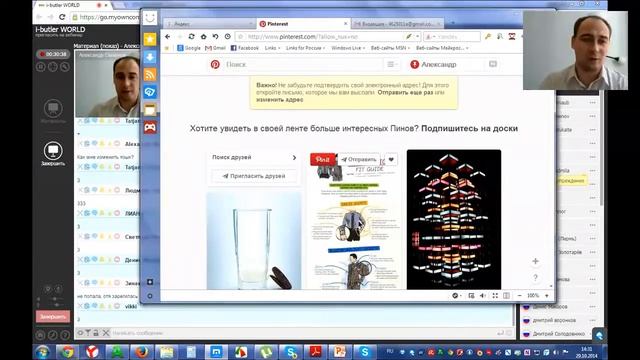Open the notes icon in Maxthon sidebar
The height and width of the screenshot is (360, 640).
[x=150, y=109]
